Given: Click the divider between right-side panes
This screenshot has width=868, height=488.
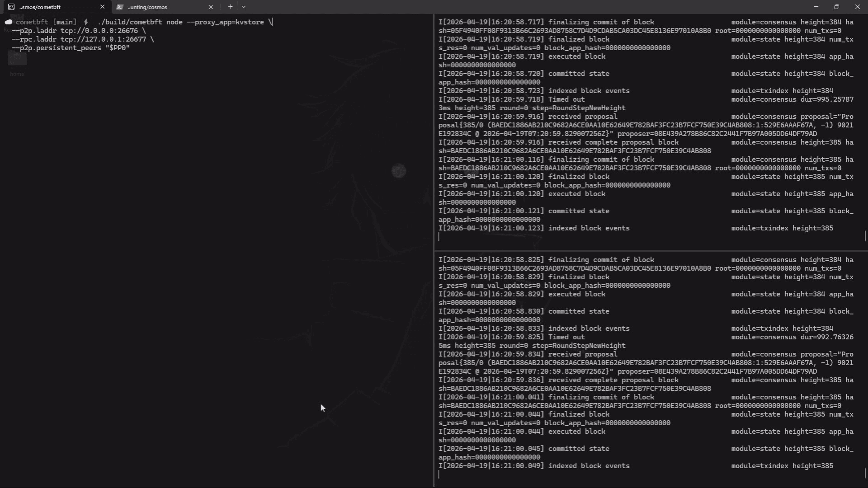Looking at the screenshot, I should point(651,250).
